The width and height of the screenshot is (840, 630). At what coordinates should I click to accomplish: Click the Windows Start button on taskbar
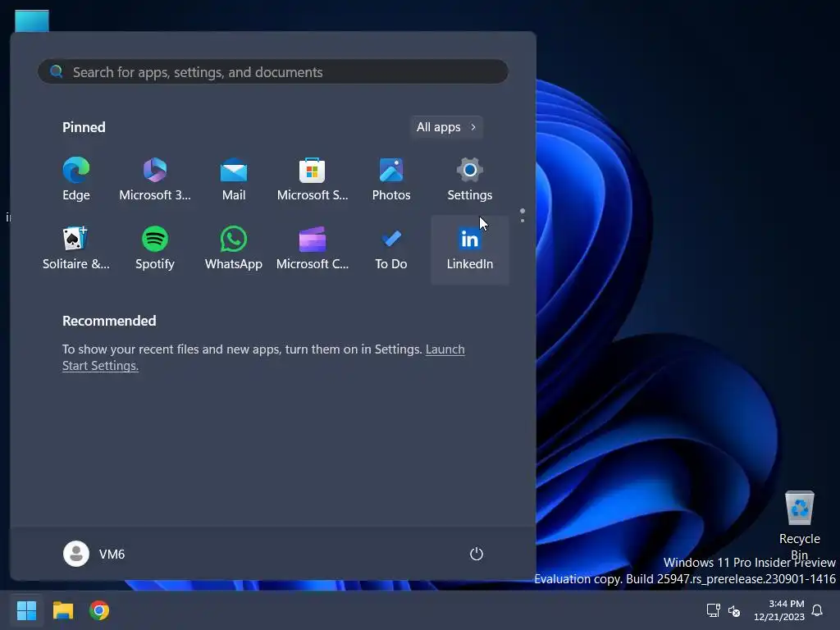coord(26,610)
